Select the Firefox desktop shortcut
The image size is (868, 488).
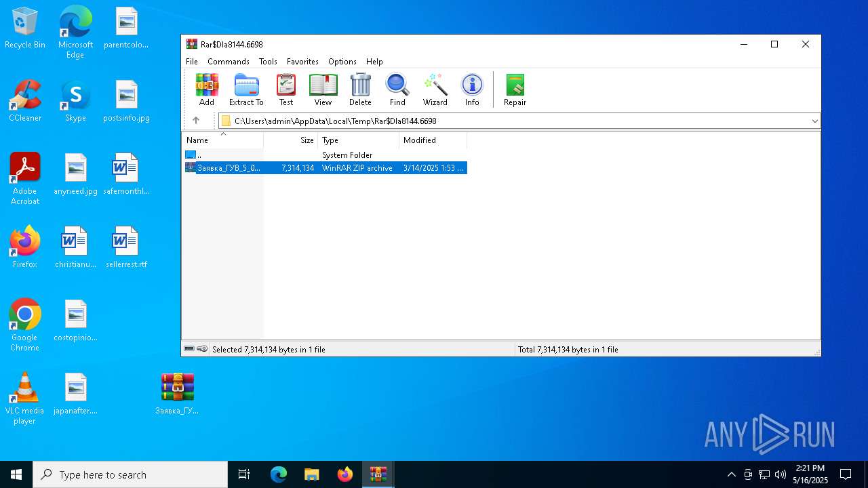(x=25, y=247)
